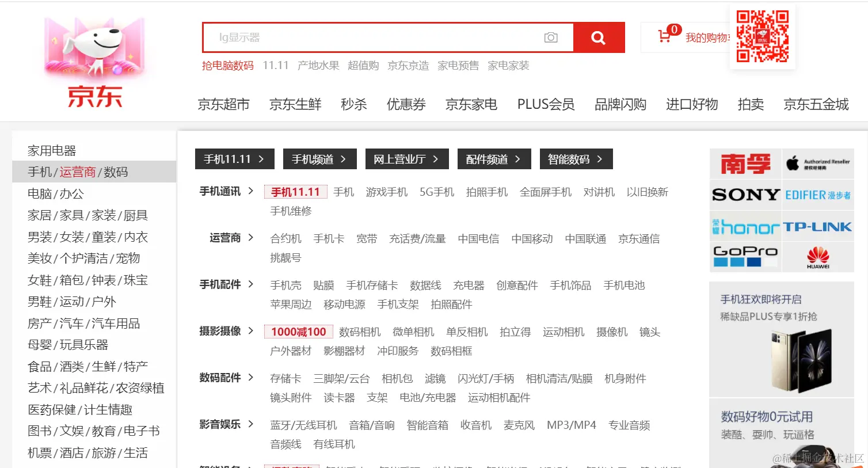Open the 5G手机 link
Image resolution: width=868 pixels, height=468 pixels.
(437, 192)
